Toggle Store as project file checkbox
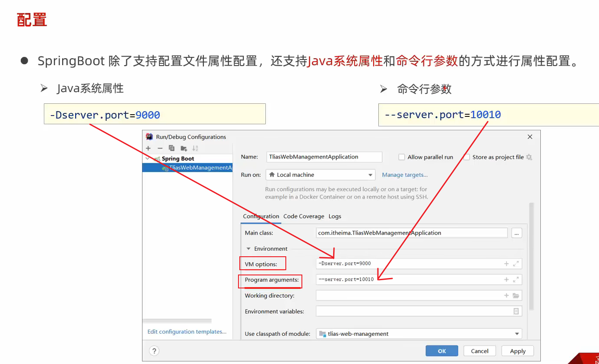 tap(467, 157)
